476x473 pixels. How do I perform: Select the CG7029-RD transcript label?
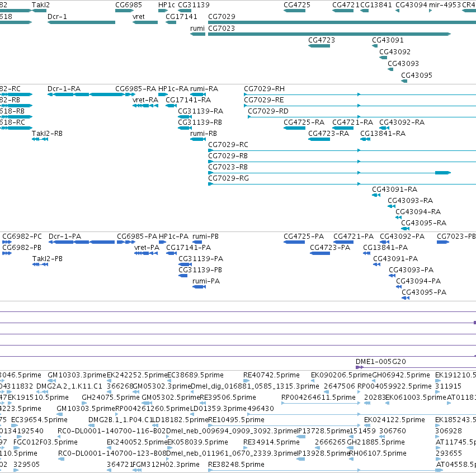268,111
